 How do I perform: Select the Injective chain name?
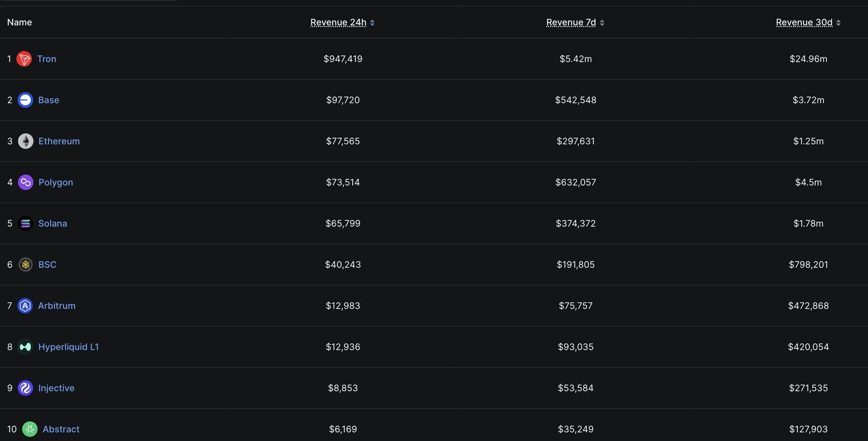pos(56,388)
